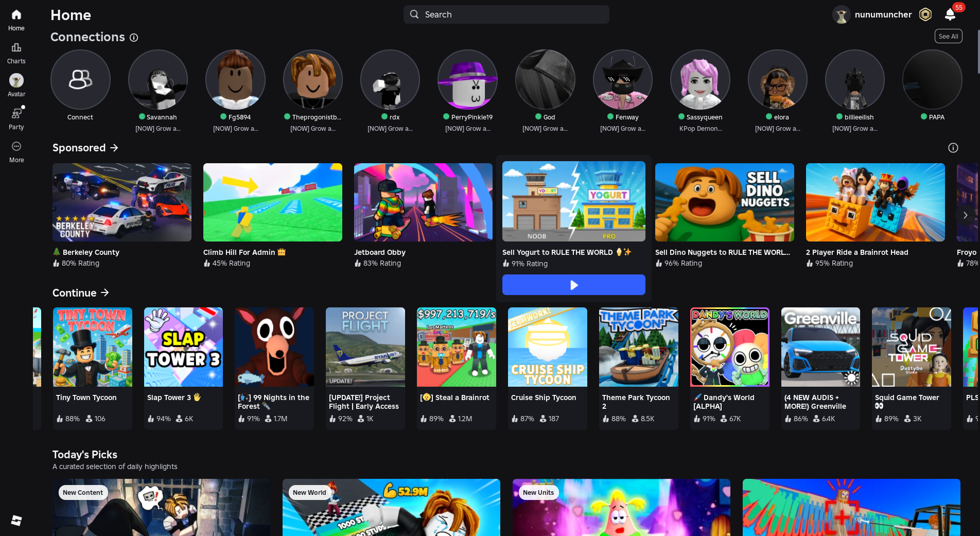
Task: Click Sassyqueen's KPop Demon status text
Action: (701, 129)
